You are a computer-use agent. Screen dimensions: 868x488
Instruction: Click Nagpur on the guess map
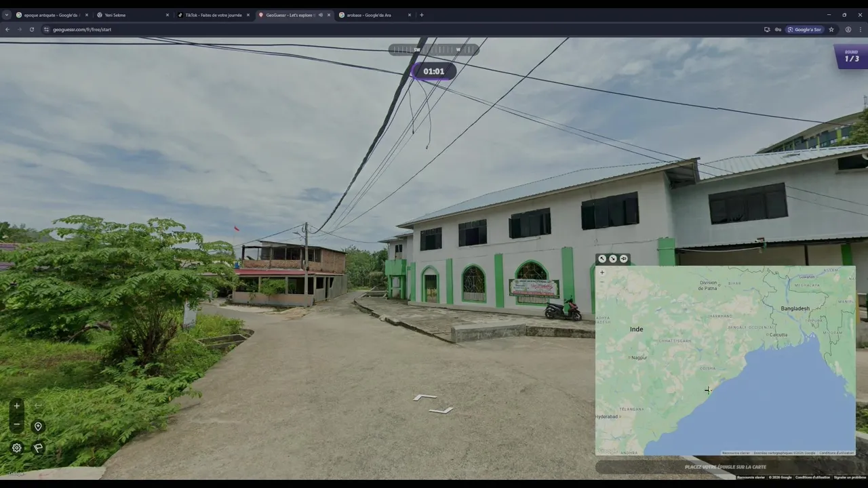[x=639, y=357]
